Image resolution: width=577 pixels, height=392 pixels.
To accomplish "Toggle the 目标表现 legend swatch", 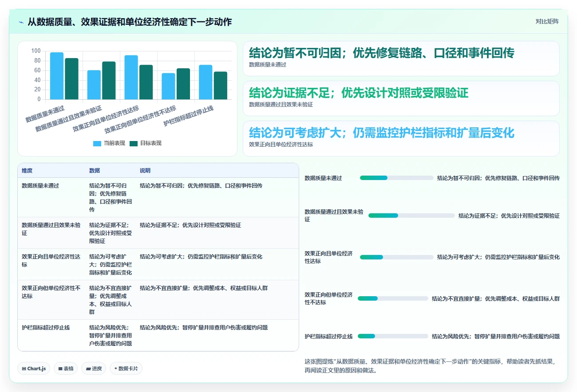I will coord(134,143).
